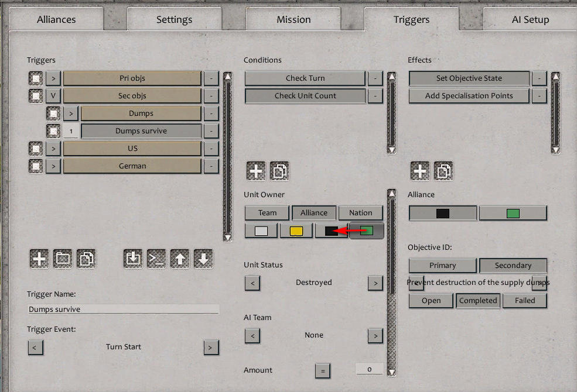Choose the white unit owner swatch
577x392 pixels.
point(261,231)
